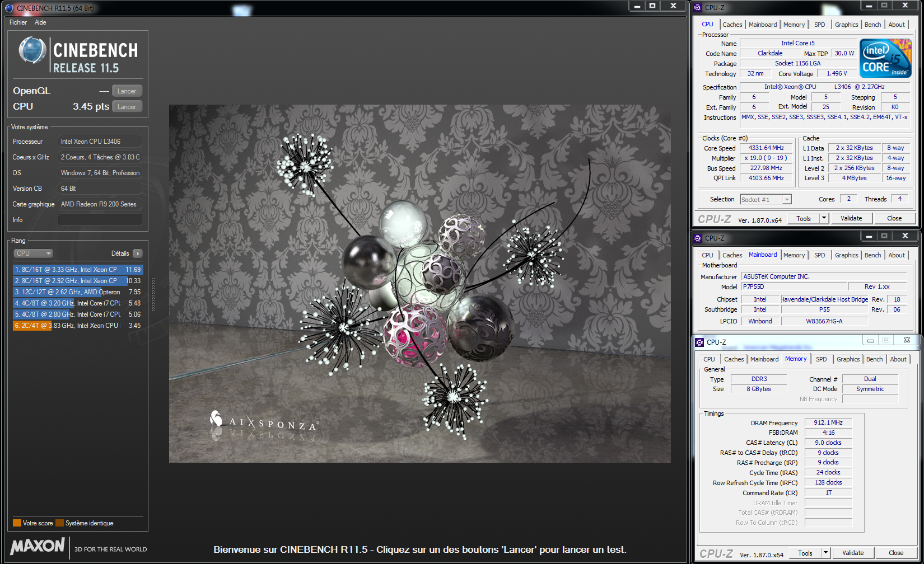
Task: Click middle CPU-Z window title icon
Action: tap(698, 238)
